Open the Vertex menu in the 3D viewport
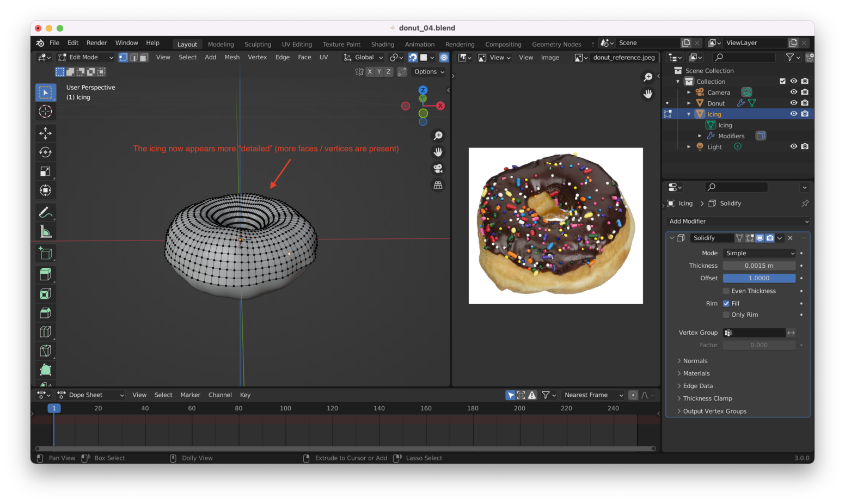 coord(257,57)
